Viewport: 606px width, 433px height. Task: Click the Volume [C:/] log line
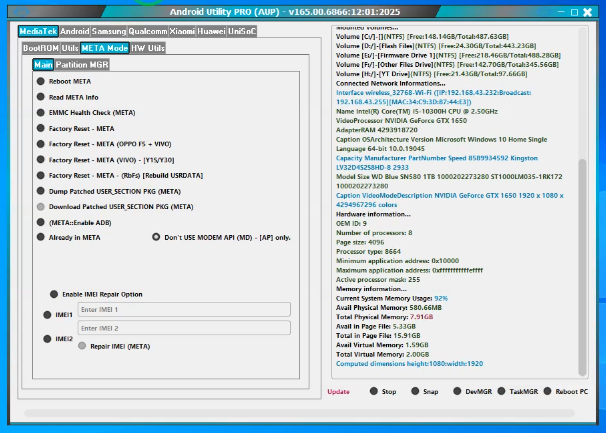422,36
